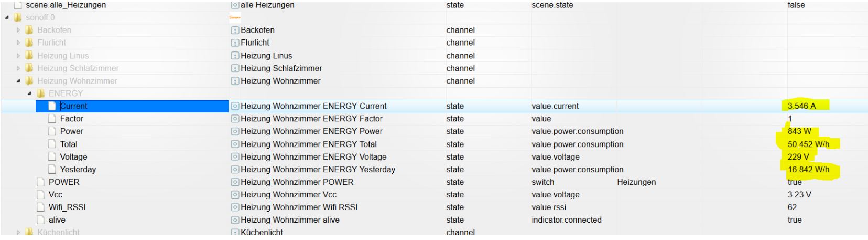The image size is (868, 240).
Task: Click the state icon before alle Heizungen
Action: click(x=235, y=5)
